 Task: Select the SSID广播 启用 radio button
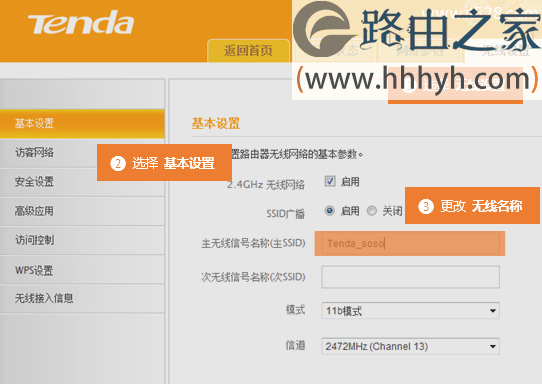[x=330, y=210]
